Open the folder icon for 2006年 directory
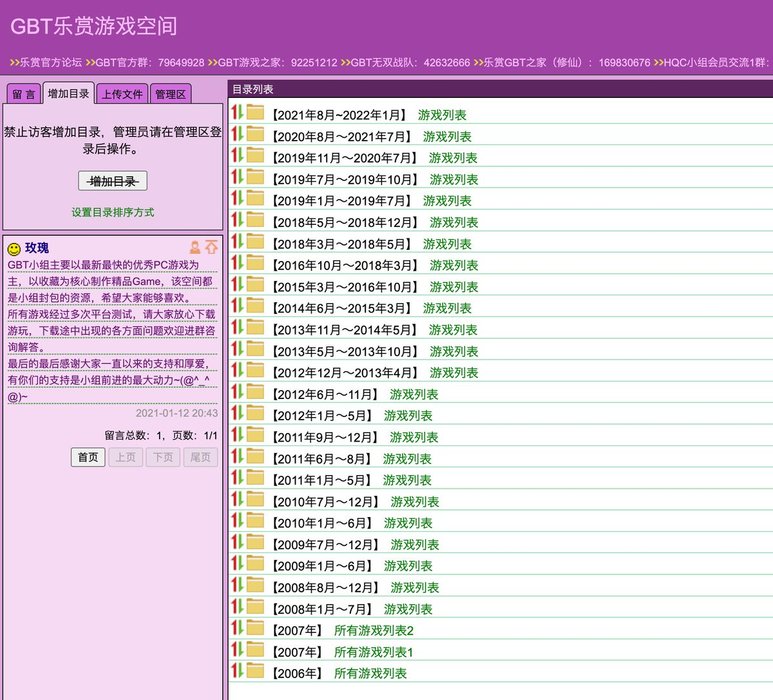This screenshot has height=700, width=773. 255,671
